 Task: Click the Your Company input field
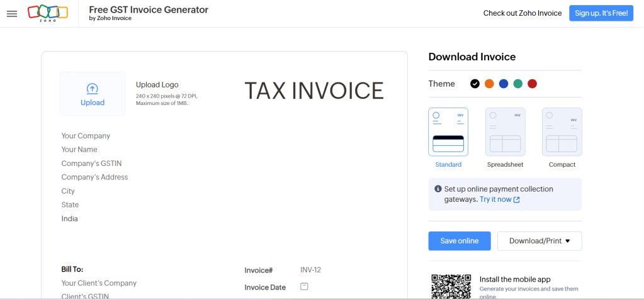coord(86,136)
